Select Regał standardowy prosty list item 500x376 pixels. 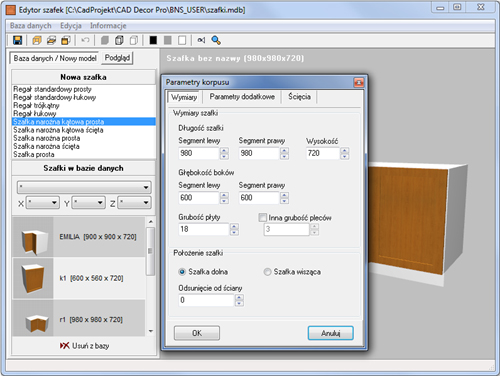(x=84, y=89)
